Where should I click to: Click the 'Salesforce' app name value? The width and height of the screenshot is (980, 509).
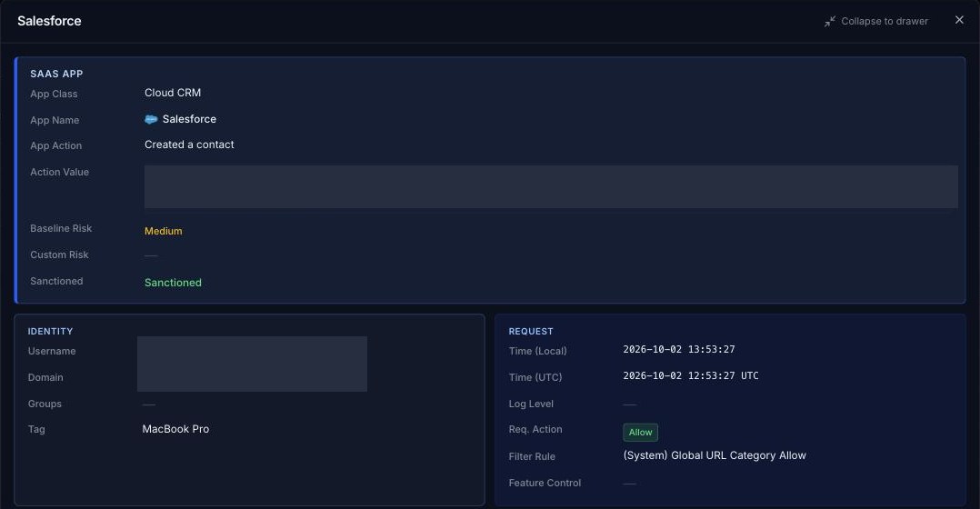189,119
